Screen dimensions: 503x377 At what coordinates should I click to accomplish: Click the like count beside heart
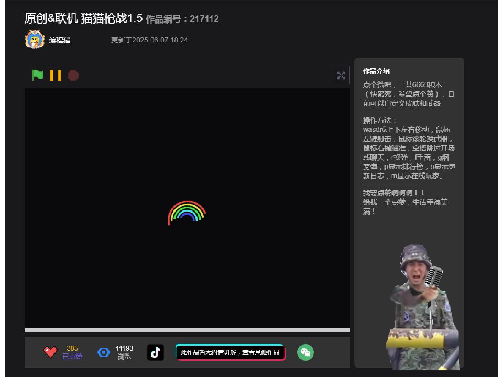point(72,349)
